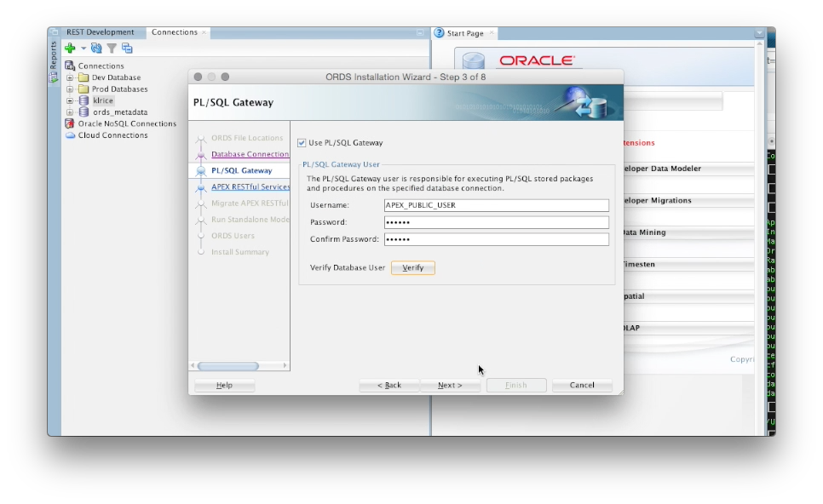823x504 pixels.
Task: Click the Start Page help question icon
Action: [x=439, y=32]
